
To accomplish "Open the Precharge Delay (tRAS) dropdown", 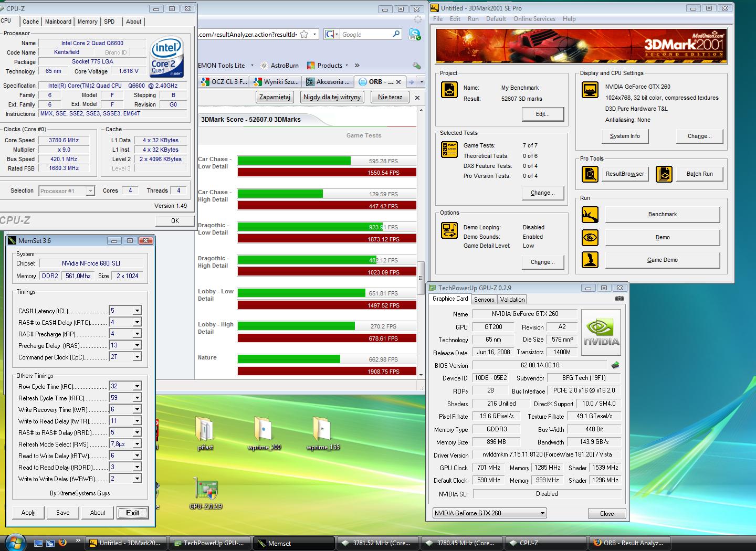I will (x=137, y=345).
